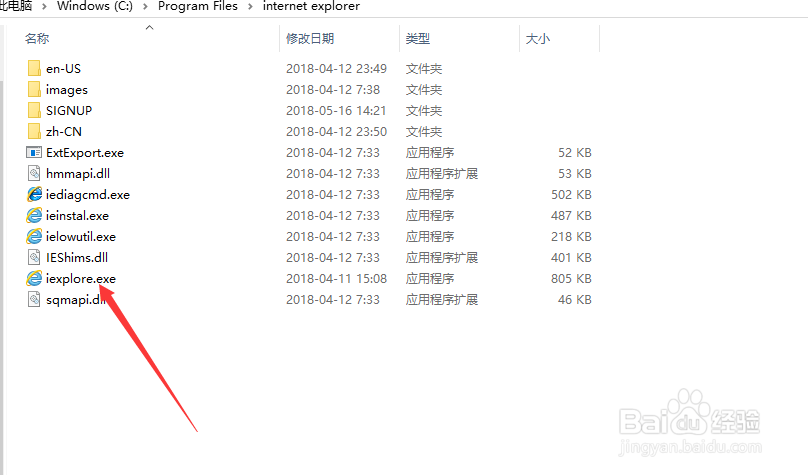Click the 218 KB size value
This screenshot has height=475, width=808.
[x=571, y=236]
